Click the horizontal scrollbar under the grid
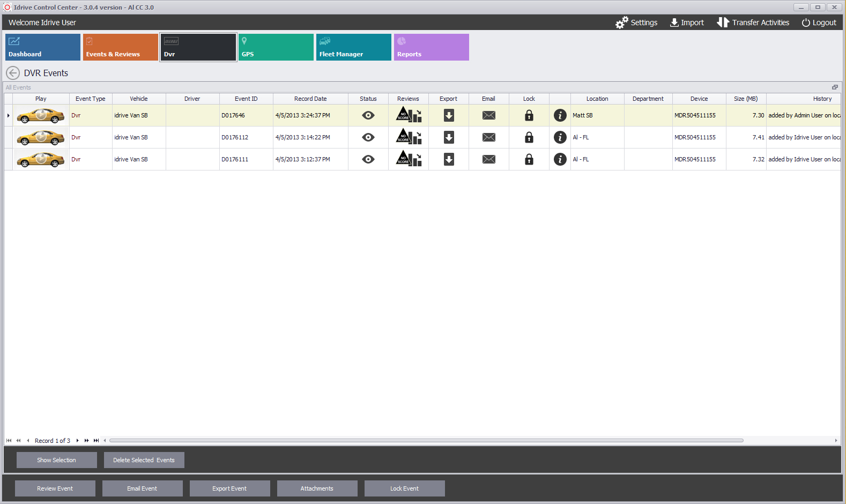The height and width of the screenshot is (504, 846). [426, 441]
